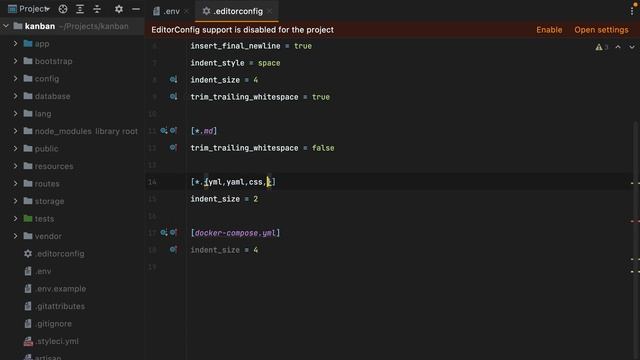
Task: Expand the config folder
Action: coord(16,79)
